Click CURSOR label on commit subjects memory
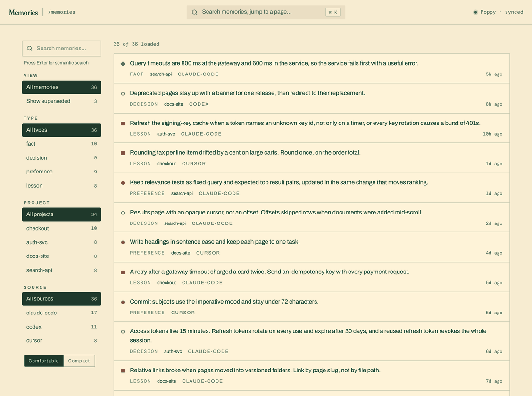Image resolution: width=532 pixels, height=396 pixels. [x=183, y=313]
